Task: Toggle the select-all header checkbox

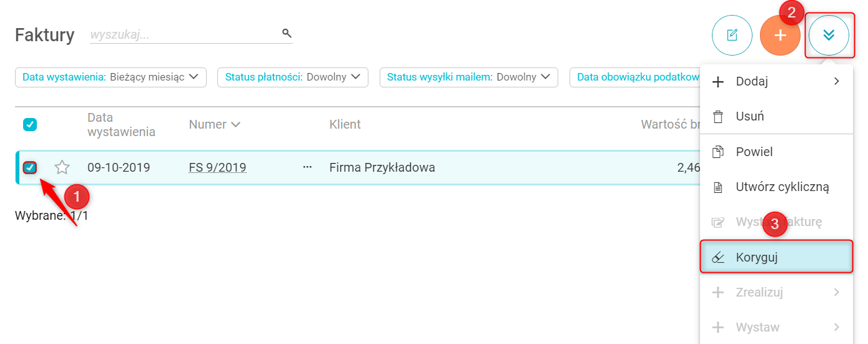Action: (x=30, y=124)
